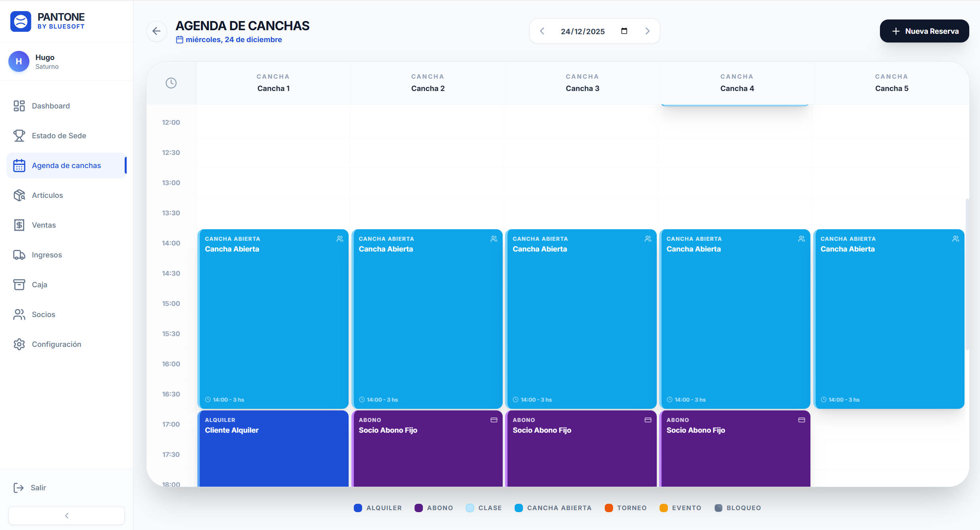Click the Torneo orange legend swatch
Viewport: 980px width, 530px height.
(608, 508)
